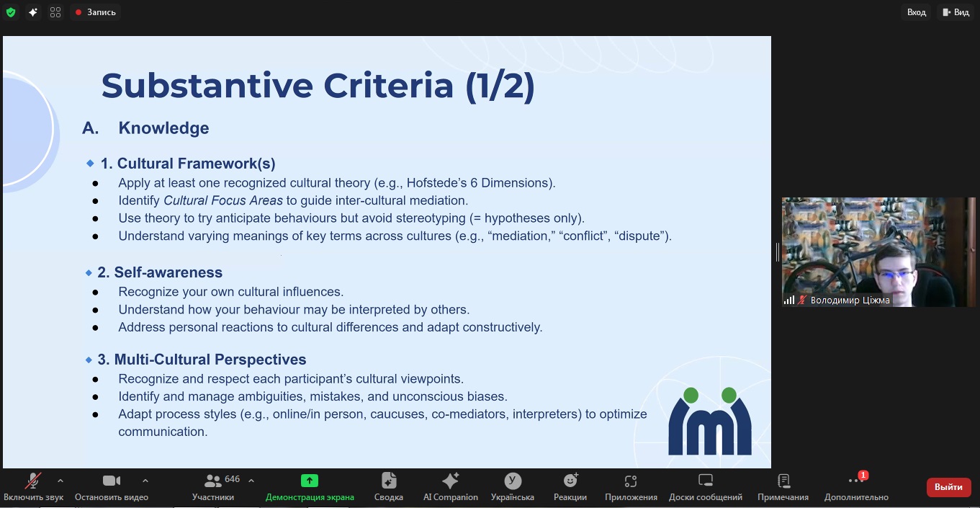980x508 pixels.
Task: Click the red Выйти leave button
Action: pos(948,487)
